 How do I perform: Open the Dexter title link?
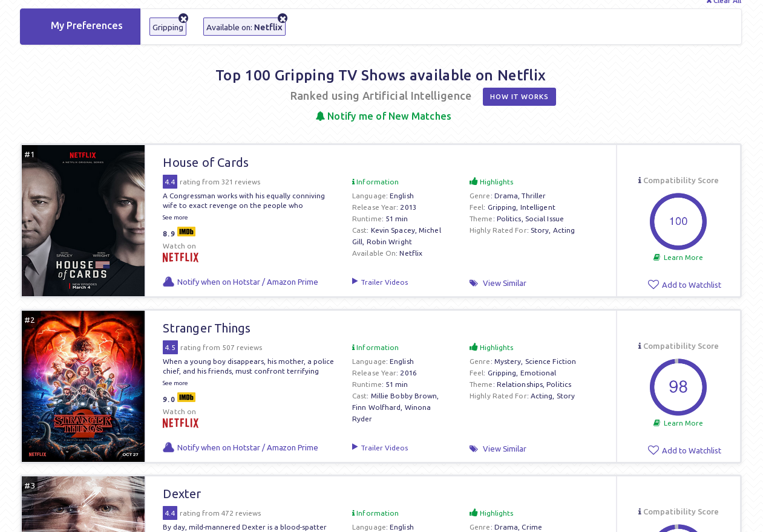[182, 494]
